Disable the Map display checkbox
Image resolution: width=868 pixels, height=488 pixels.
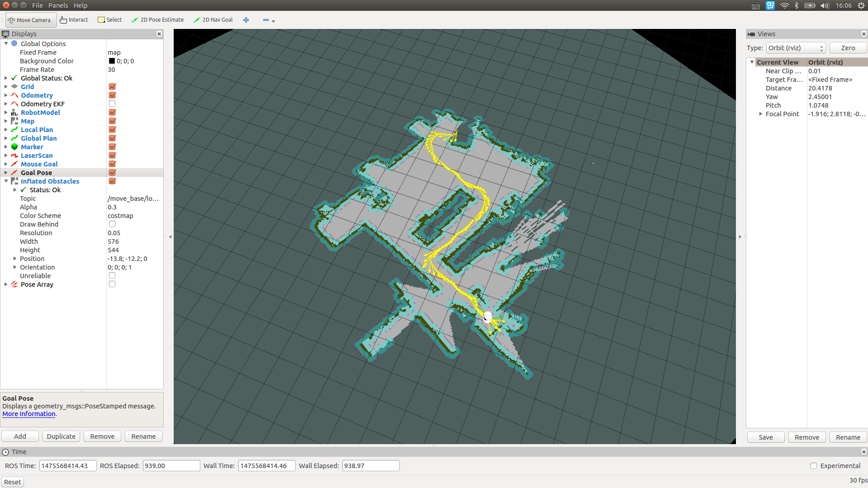point(112,121)
